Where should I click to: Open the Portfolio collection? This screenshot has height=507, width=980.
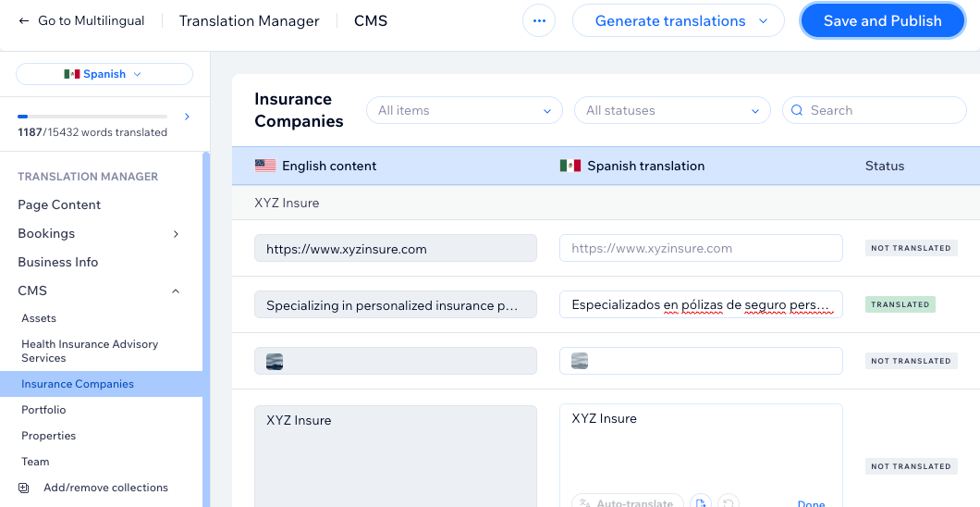43,410
